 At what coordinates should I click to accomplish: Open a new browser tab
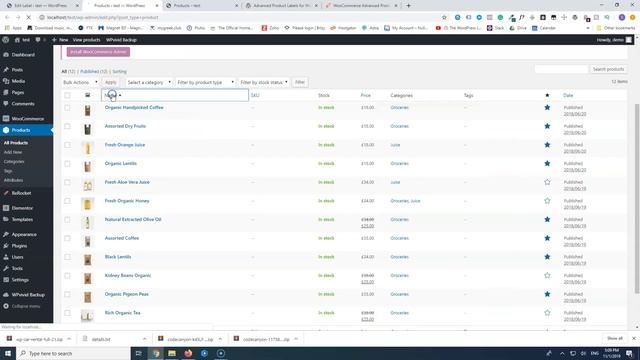(408, 6)
